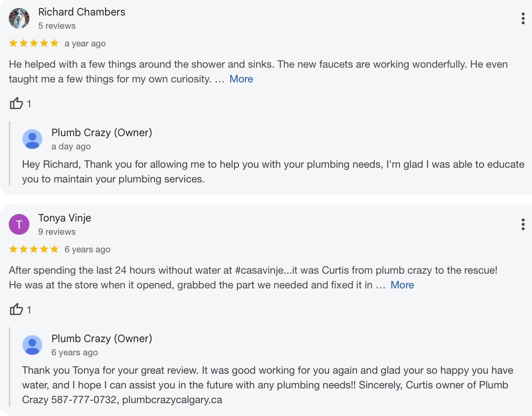This screenshot has height=416, width=532.
Task: Open Richard Chambers review options menu
Action: 523,18
